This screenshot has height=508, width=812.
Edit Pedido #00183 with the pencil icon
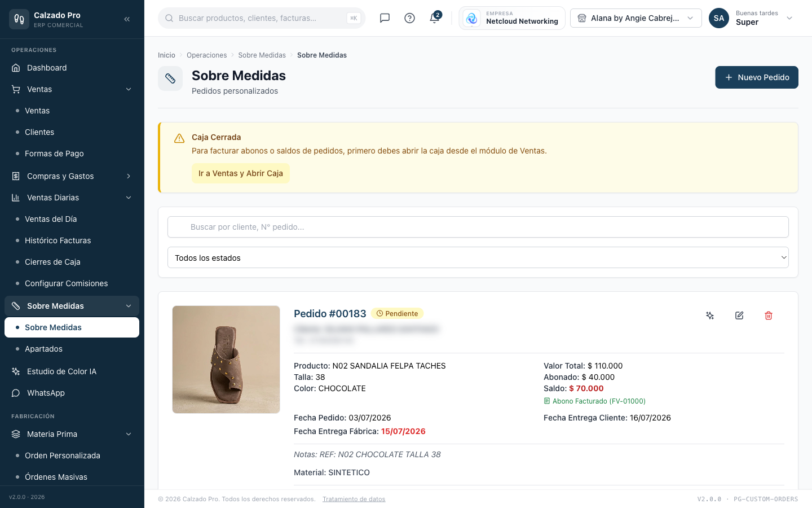pyautogui.click(x=739, y=316)
